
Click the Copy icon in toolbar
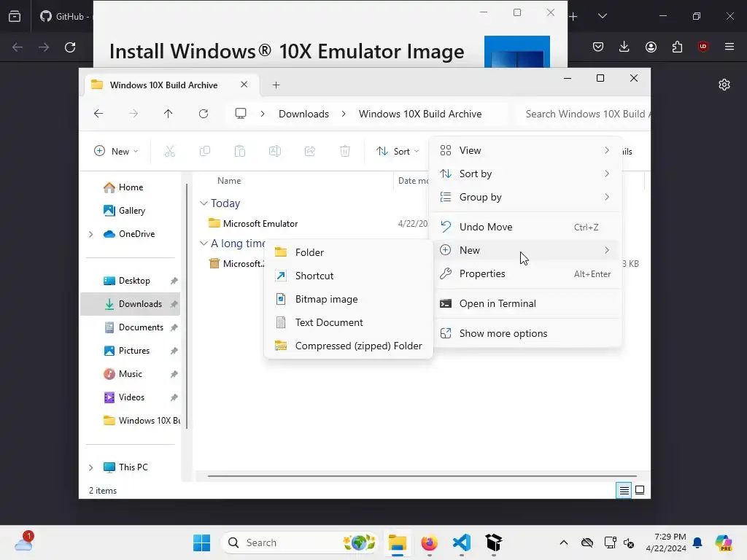pos(205,152)
